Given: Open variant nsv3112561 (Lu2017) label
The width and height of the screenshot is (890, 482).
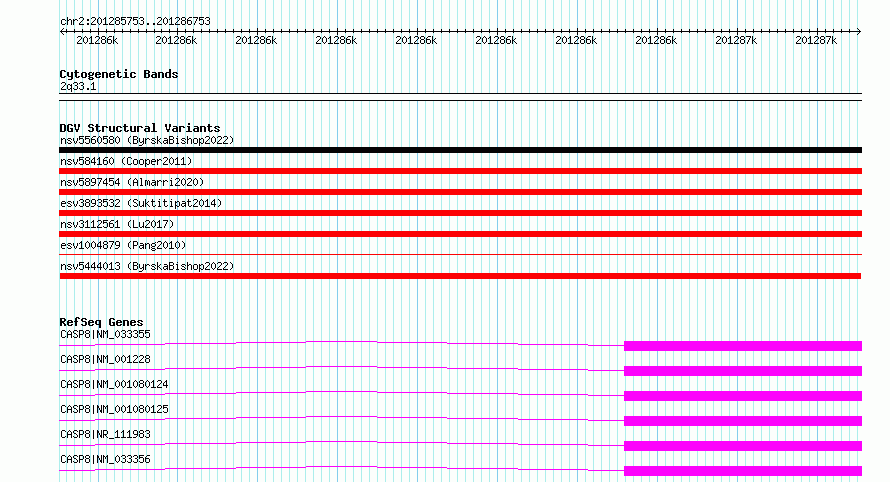Looking at the screenshot, I should coord(117,224).
